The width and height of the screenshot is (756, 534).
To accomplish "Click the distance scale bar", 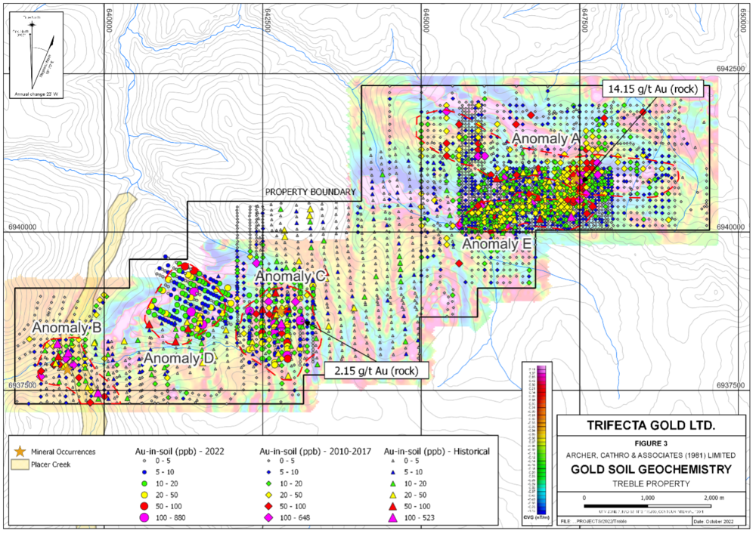I will coord(650,505).
